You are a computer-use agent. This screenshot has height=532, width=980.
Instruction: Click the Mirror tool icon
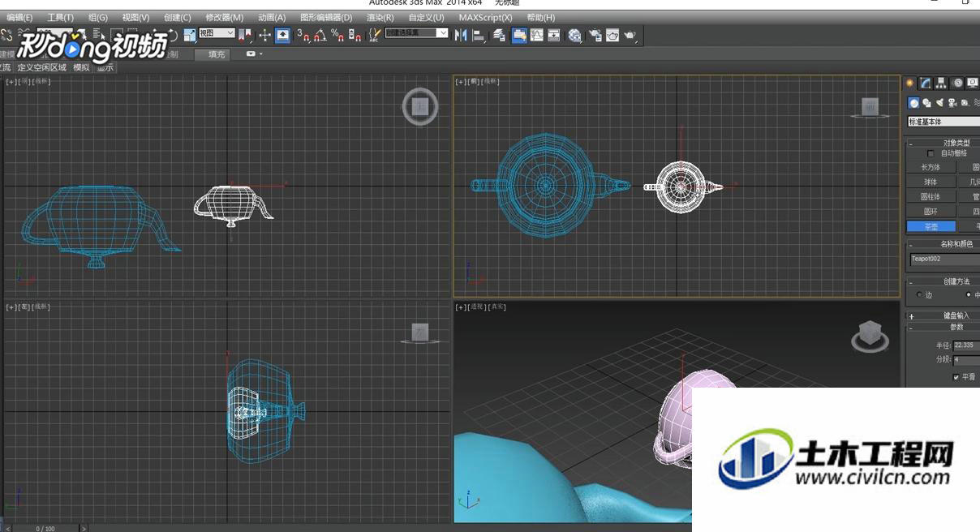(x=461, y=35)
